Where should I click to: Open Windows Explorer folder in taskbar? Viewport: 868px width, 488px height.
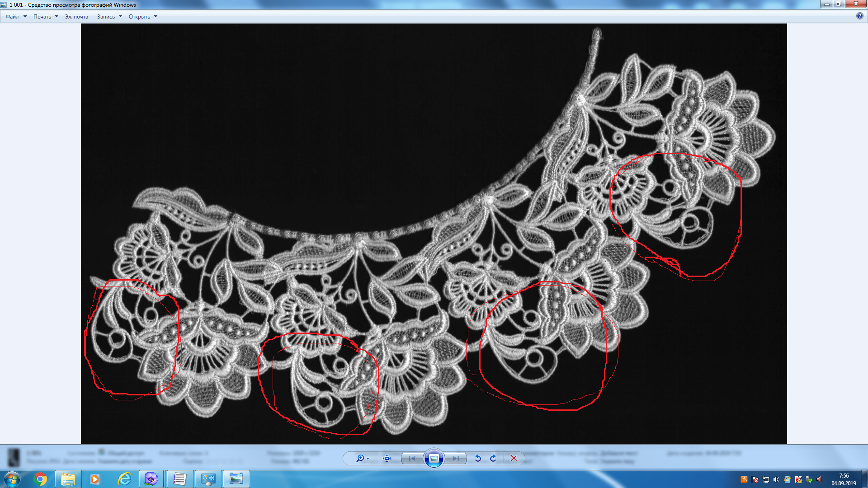tap(68, 479)
